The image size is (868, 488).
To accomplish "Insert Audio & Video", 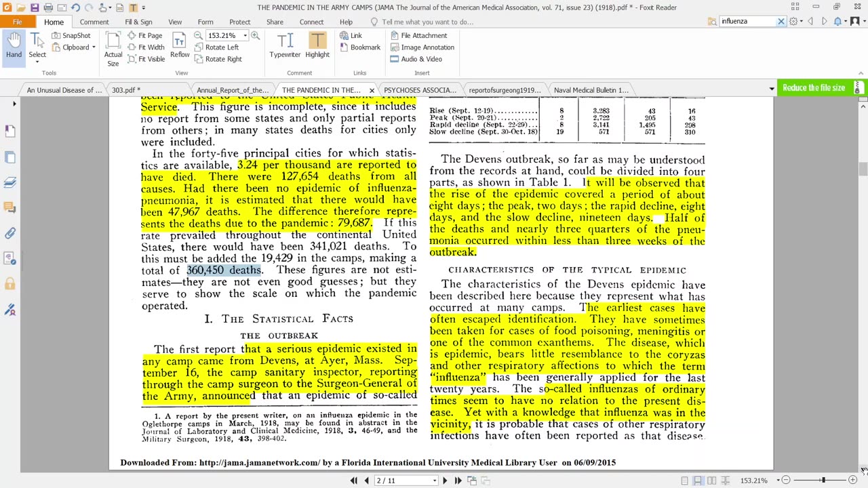I will pyautogui.click(x=416, y=59).
